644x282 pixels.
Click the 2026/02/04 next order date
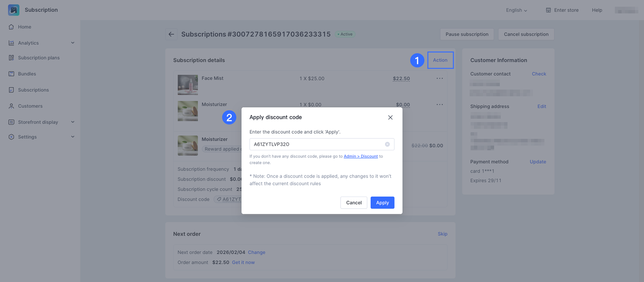click(x=231, y=252)
